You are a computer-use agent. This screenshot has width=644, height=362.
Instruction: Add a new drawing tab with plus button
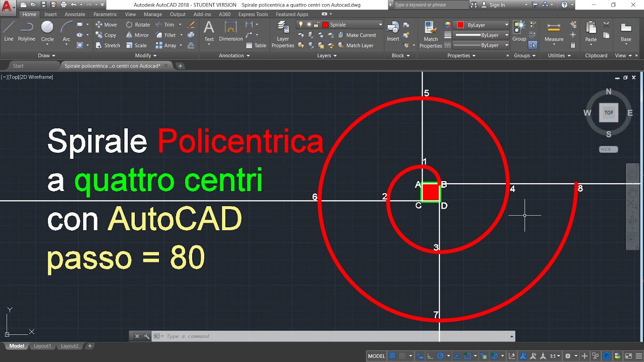180,66
